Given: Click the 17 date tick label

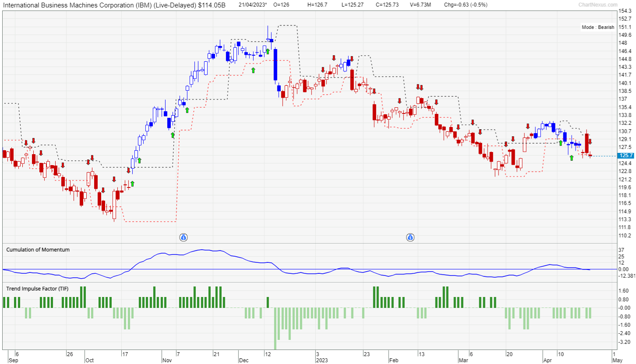Looking at the screenshot, I should [x=125, y=354].
